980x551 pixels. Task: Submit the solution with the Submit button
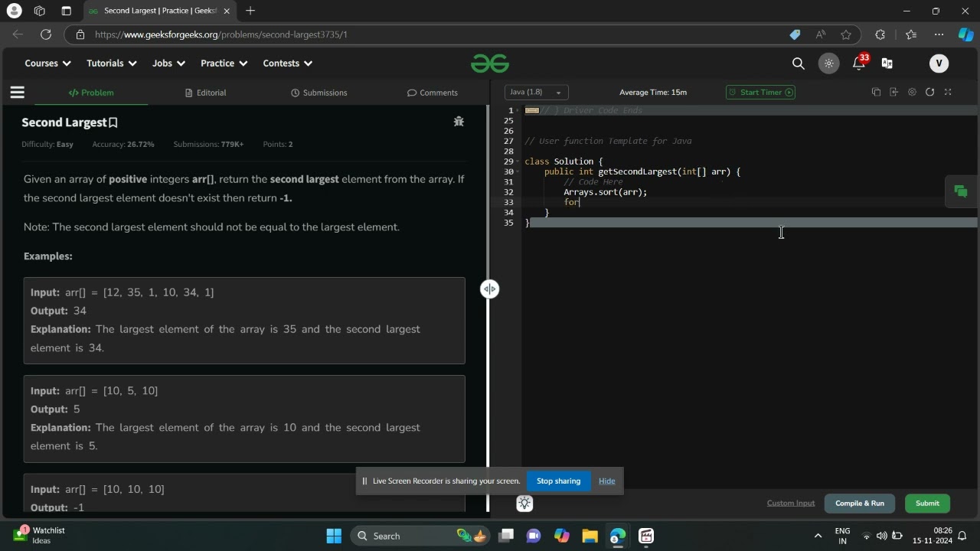click(927, 503)
